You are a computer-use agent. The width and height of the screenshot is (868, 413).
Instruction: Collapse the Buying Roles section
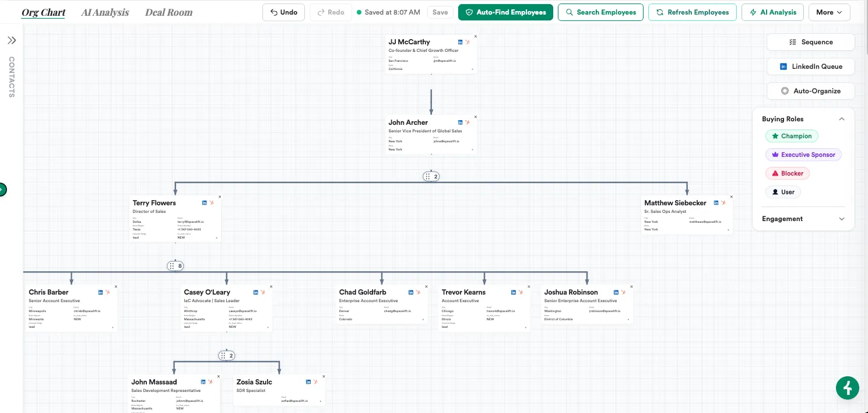point(841,119)
